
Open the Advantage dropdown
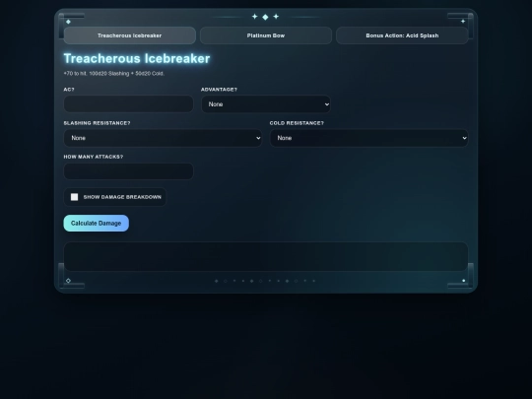[266, 104]
